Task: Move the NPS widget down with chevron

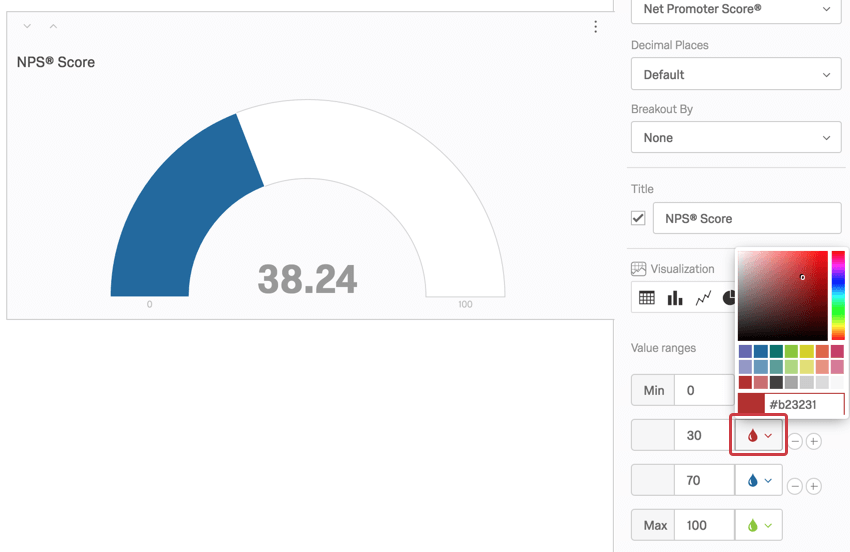Action: pyautogui.click(x=27, y=26)
